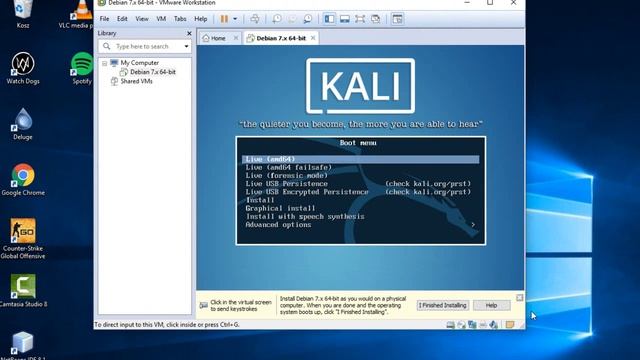
Task: Toggle the console view toolbar icon
Action: (397, 19)
